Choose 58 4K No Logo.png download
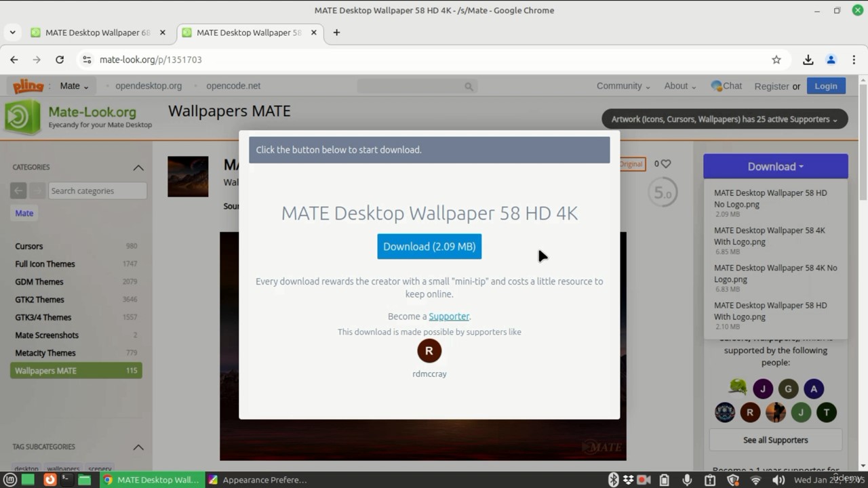Screen dimensions: 868x488 coord(775,273)
